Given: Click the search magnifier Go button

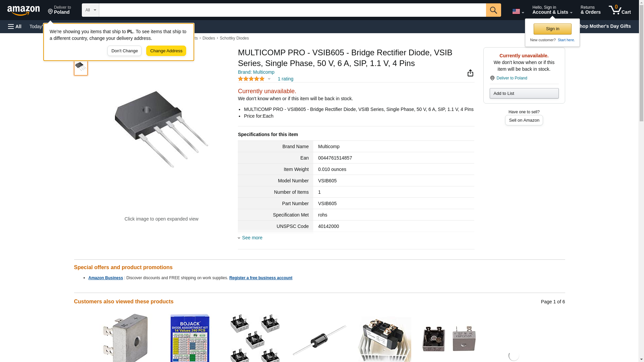Looking at the screenshot, I should click(x=493, y=10).
